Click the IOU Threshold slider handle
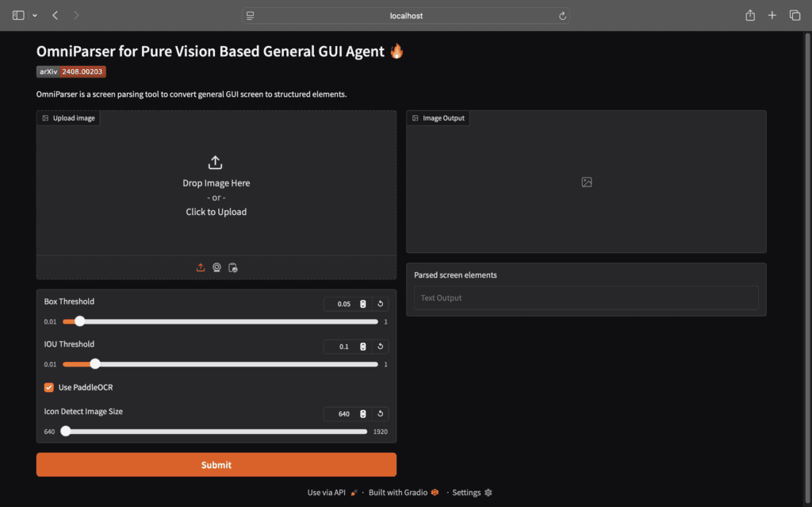Viewport: 812px width, 507px height. 95,364
